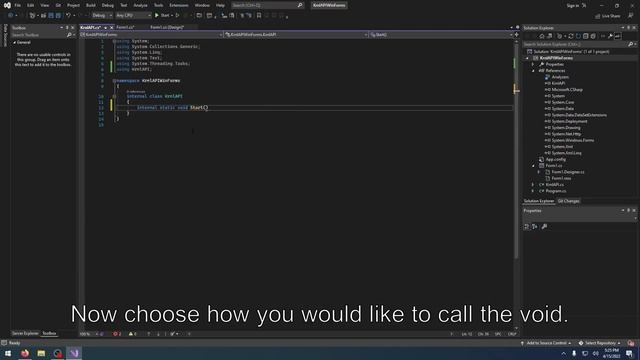Viewport: 640px width, 360px height.
Task: Click Sign in link
Action: (x=573, y=5)
